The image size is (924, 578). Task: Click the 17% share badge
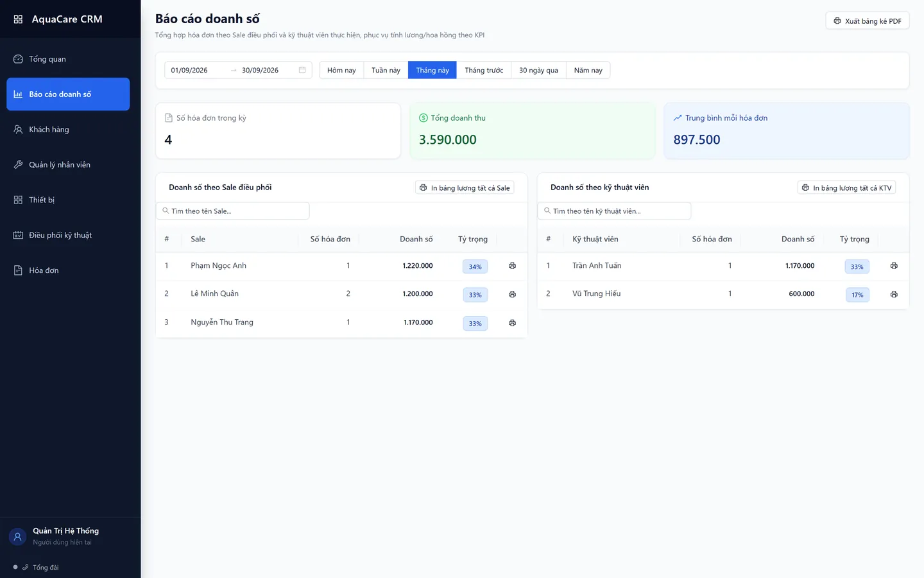pyautogui.click(x=857, y=295)
